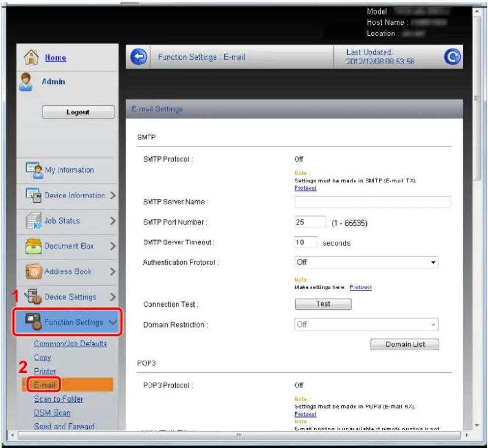Image resolution: width=488 pixels, height=448 pixels.
Task: Open the Scan to Folder link
Action: [x=58, y=399]
